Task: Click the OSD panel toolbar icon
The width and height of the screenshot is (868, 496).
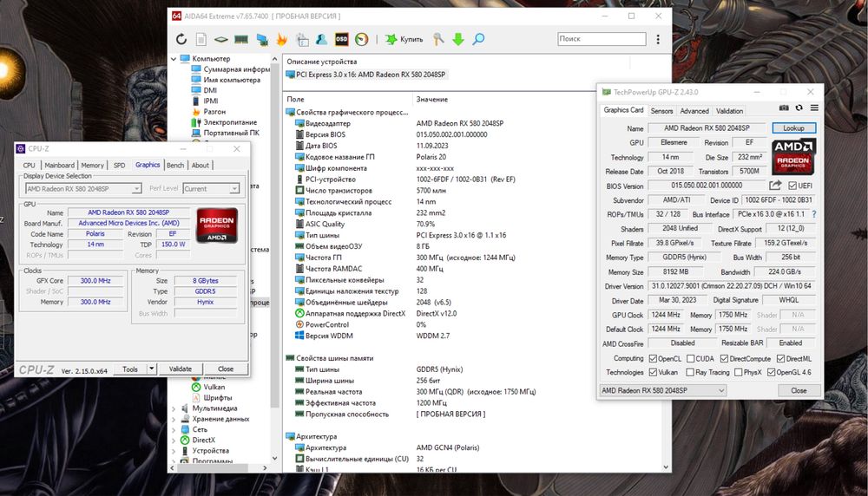Action: 342,39
